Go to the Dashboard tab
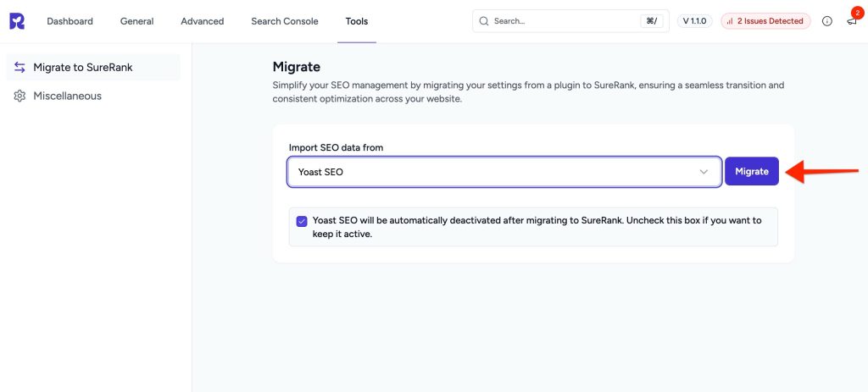 [x=70, y=21]
